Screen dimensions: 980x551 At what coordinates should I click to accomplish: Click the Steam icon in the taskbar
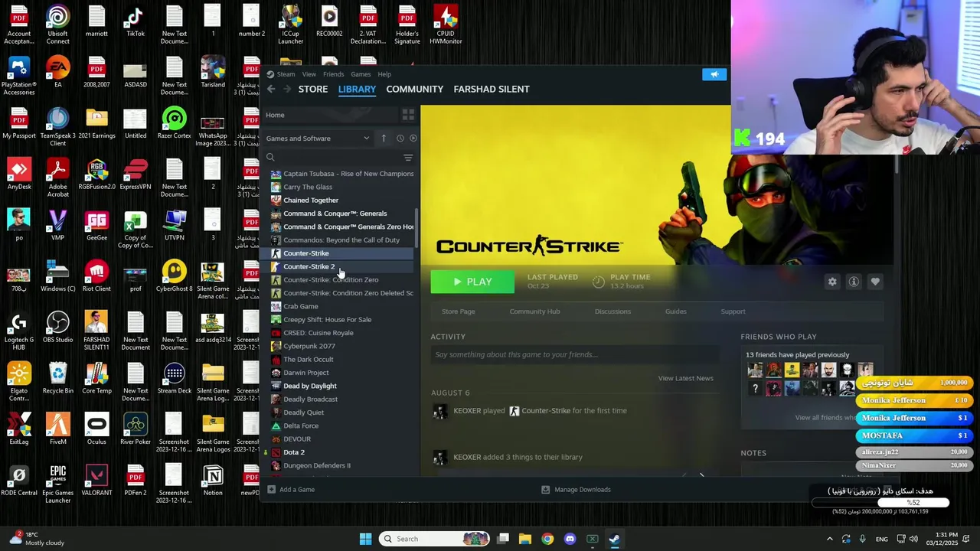(x=614, y=539)
